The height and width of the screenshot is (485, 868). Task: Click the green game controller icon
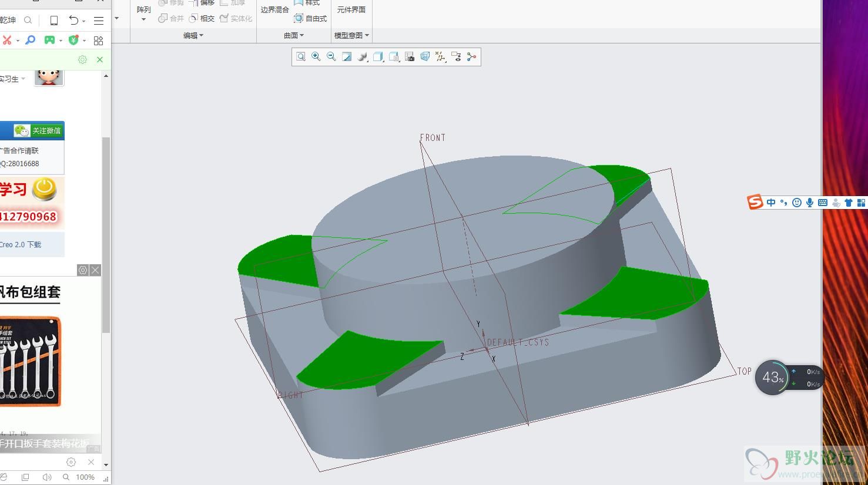tap(50, 40)
